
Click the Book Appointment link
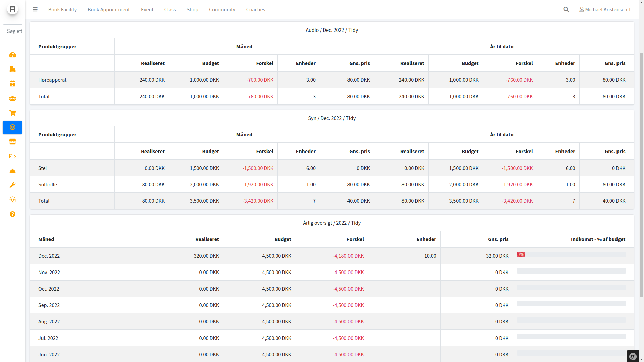tap(109, 9)
